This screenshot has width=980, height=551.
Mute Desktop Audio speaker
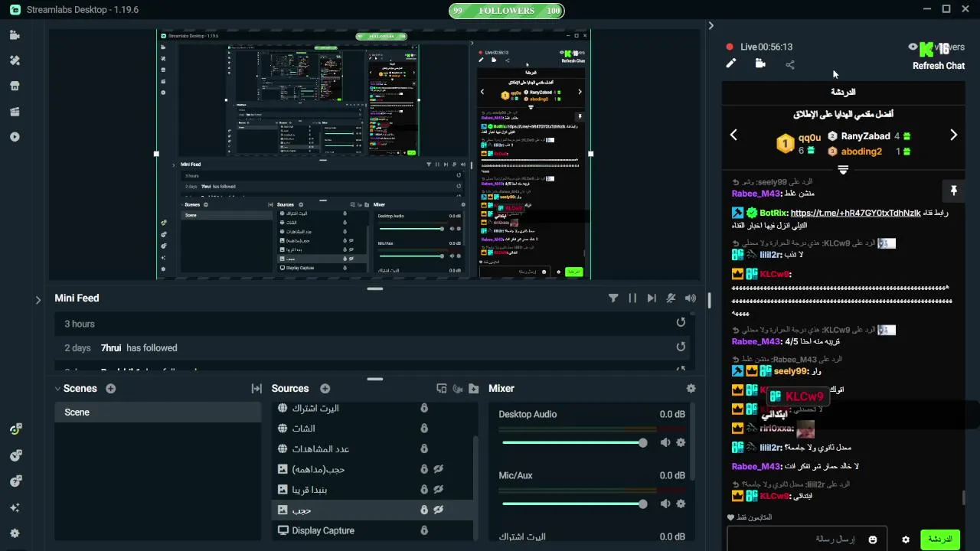665,442
